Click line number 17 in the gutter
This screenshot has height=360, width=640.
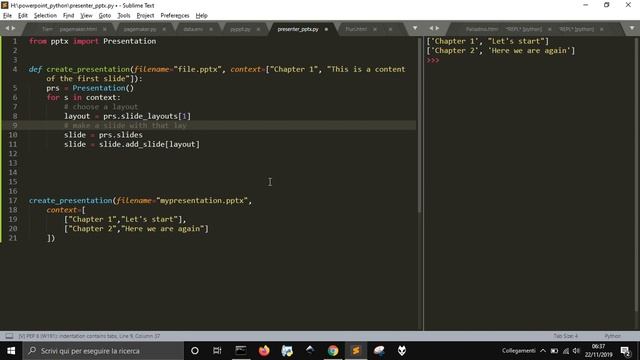pos(13,200)
